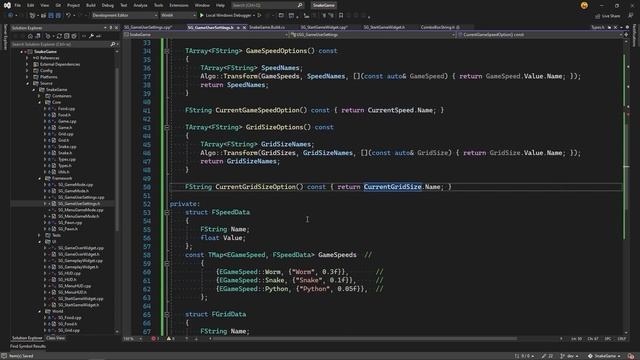Open the Development Editor configuration dropdown
Screen dimensions: 640x360
tap(124, 15)
